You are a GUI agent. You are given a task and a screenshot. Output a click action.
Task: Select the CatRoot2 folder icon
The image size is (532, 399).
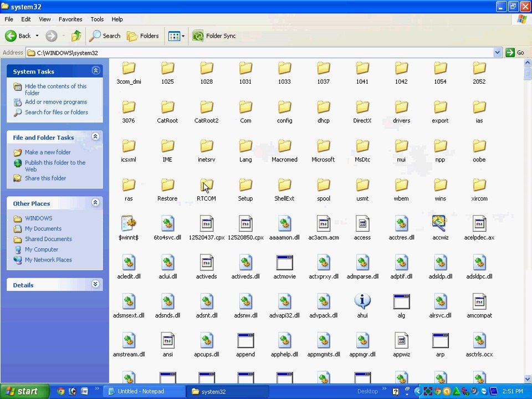[206, 107]
